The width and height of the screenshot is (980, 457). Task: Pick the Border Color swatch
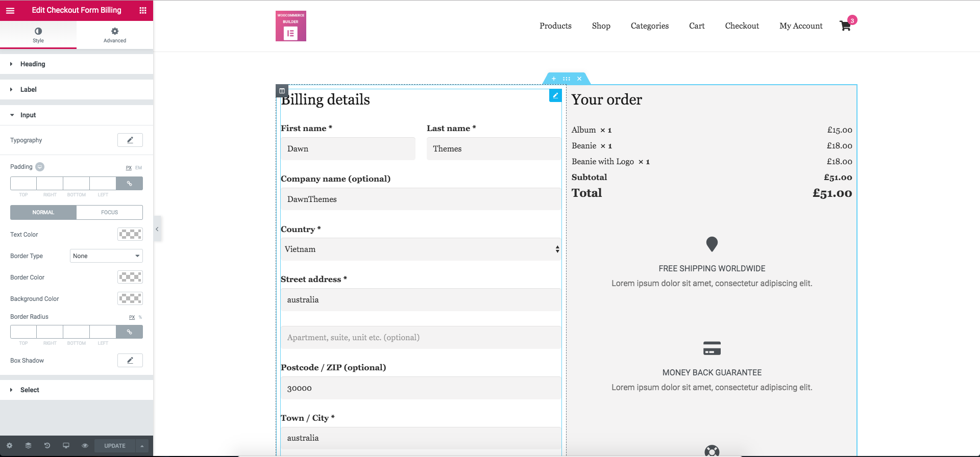pos(130,277)
